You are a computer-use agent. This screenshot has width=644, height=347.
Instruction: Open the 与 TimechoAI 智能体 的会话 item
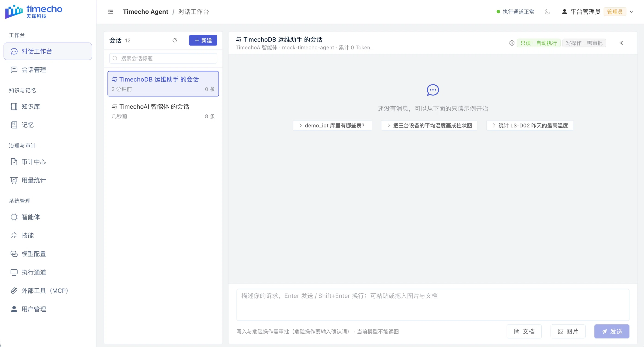tap(163, 111)
